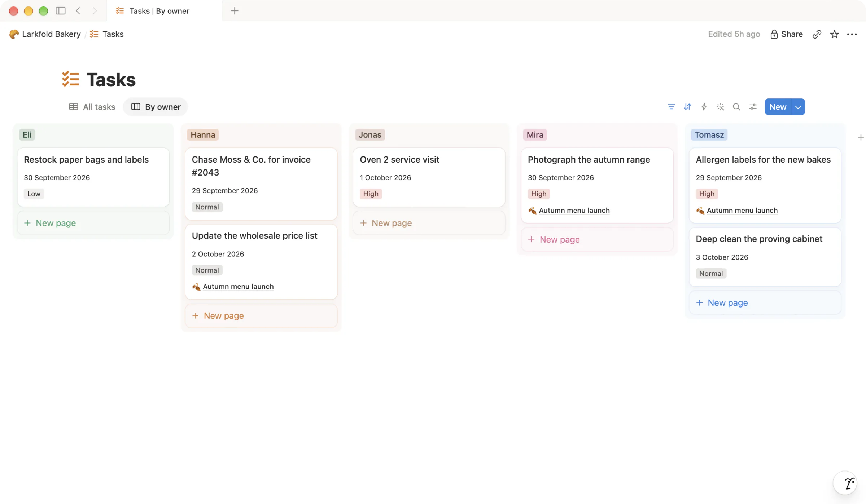Open view settings sliders icon

(x=753, y=107)
